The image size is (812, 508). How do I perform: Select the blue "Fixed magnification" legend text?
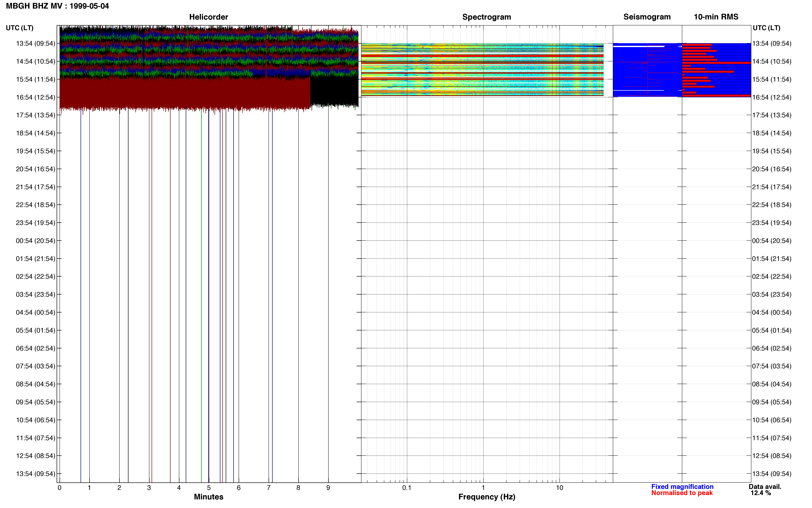pyautogui.click(x=682, y=486)
